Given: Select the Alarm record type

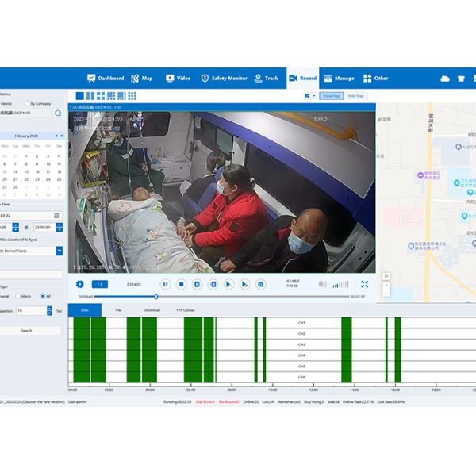Looking at the screenshot, I should click(x=18, y=296).
